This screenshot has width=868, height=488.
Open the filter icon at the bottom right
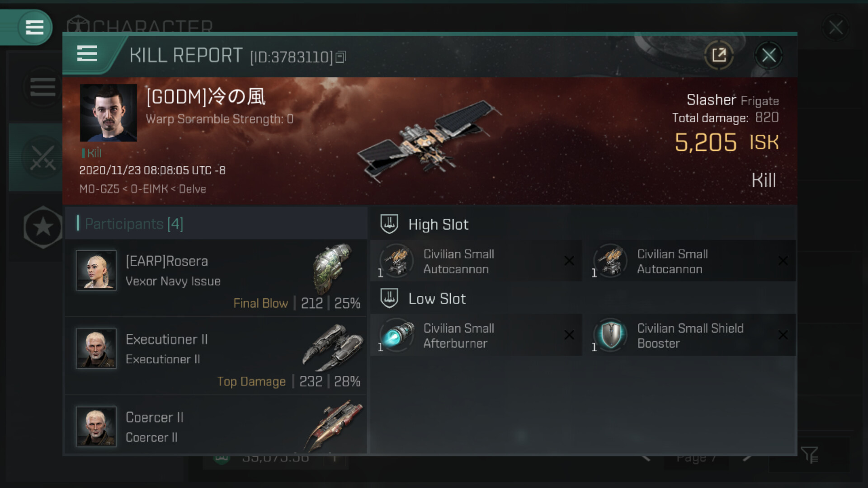(x=809, y=455)
